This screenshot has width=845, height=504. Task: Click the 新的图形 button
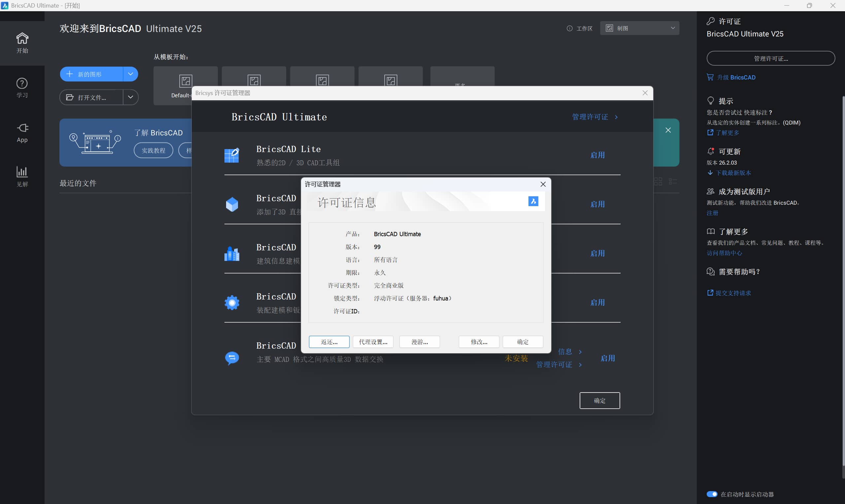tap(91, 74)
